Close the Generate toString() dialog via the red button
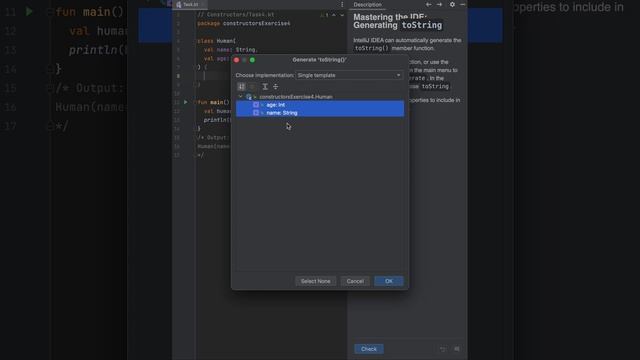This screenshot has width=640, height=360. pos(236,60)
